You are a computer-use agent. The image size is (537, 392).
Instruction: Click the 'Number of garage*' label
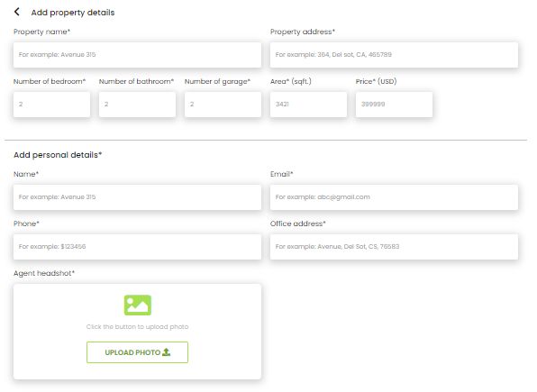pos(217,81)
